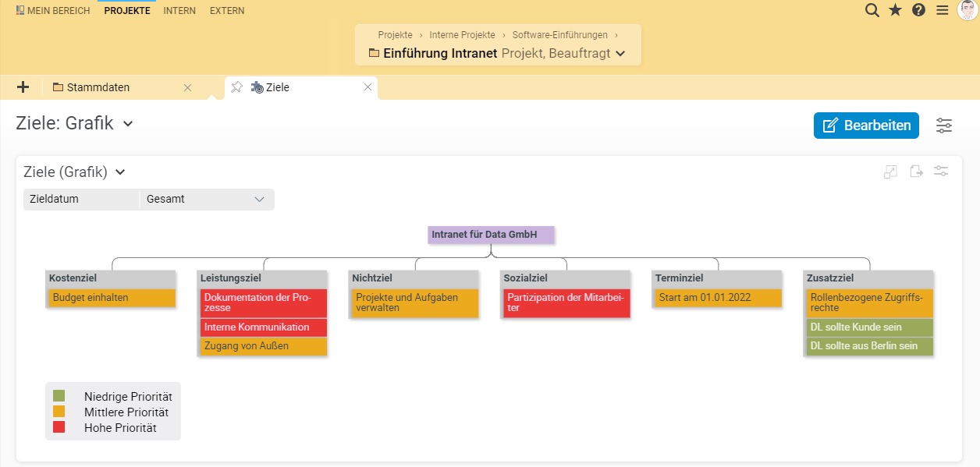
Task: Open favorites star icon
Action: pyautogui.click(x=895, y=10)
